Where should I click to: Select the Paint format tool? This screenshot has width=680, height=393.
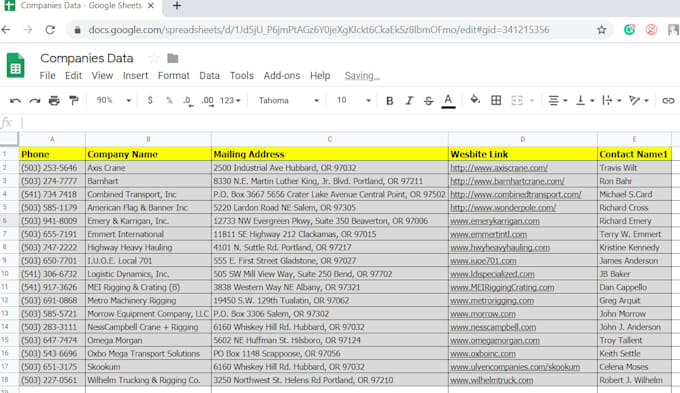(74, 101)
